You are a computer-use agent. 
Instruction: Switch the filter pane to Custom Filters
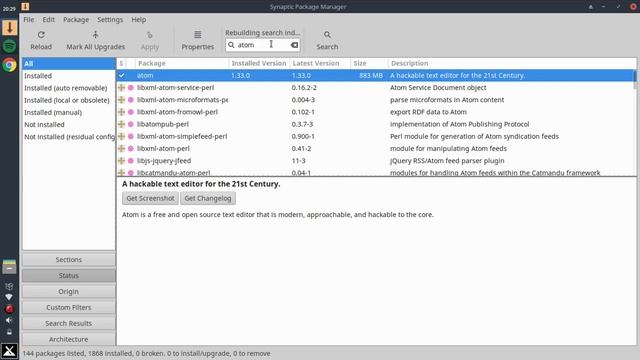click(69, 307)
